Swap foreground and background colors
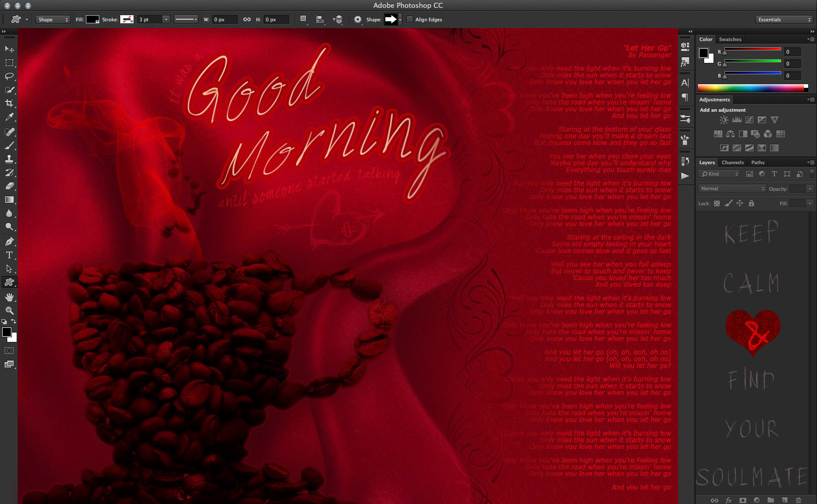Image resolution: width=817 pixels, height=504 pixels. click(x=14, y=322)
